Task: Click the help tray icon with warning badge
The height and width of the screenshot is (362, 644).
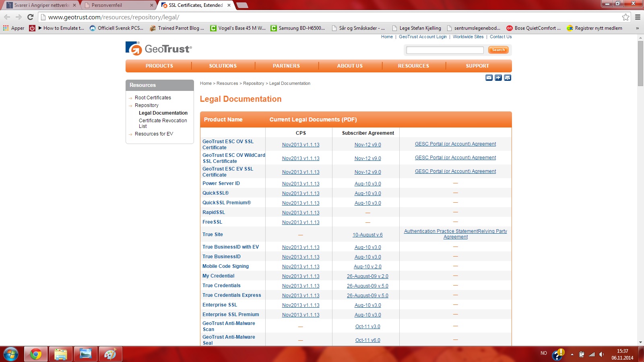Action: coord(558,354)
